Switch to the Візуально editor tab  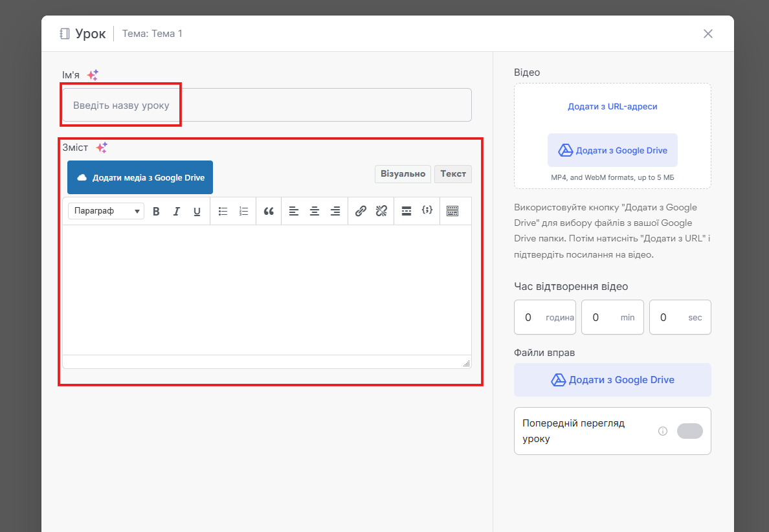[x=403, y=174]
